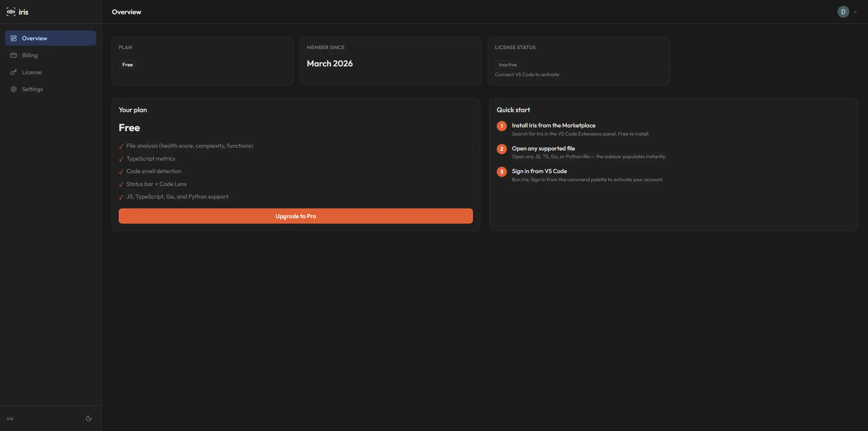Click the Free plan badge
The height and width of the screenshot is (431, 868).
[127, 64]
